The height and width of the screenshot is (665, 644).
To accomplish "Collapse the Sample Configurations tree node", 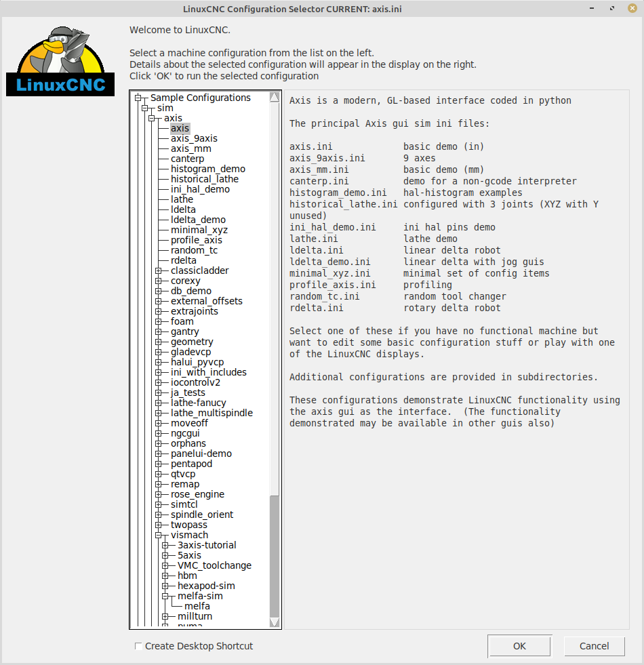I will (x=138, y=98).
